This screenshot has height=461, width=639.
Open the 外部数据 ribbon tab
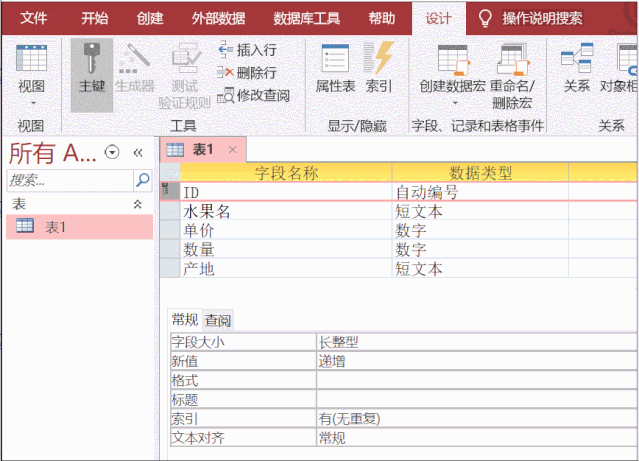point(217,18)
